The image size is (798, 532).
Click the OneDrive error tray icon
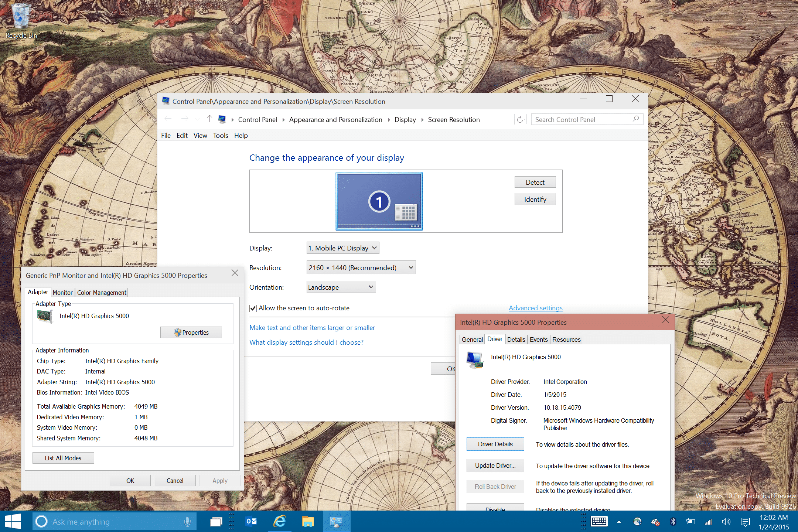[655, 522]
